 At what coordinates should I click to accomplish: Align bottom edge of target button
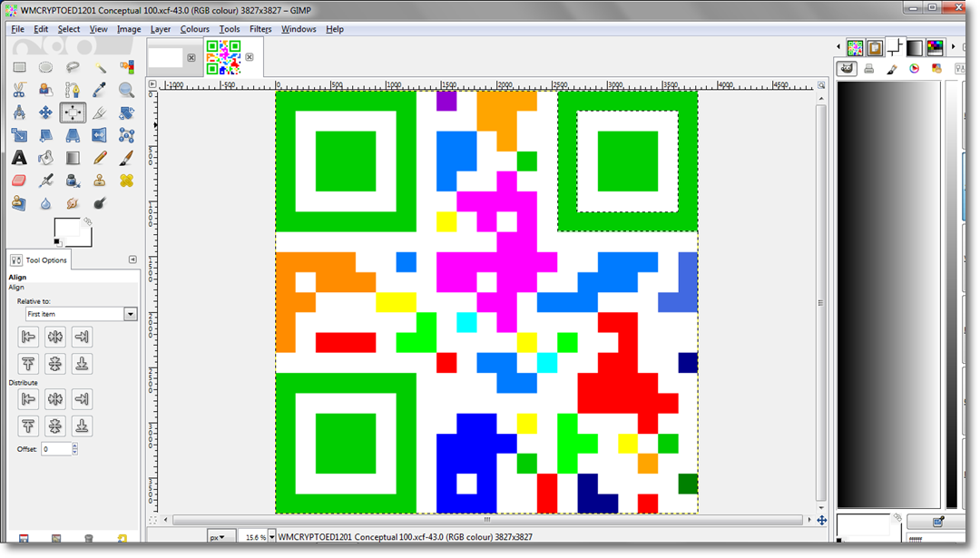click(x=82, y=363)
